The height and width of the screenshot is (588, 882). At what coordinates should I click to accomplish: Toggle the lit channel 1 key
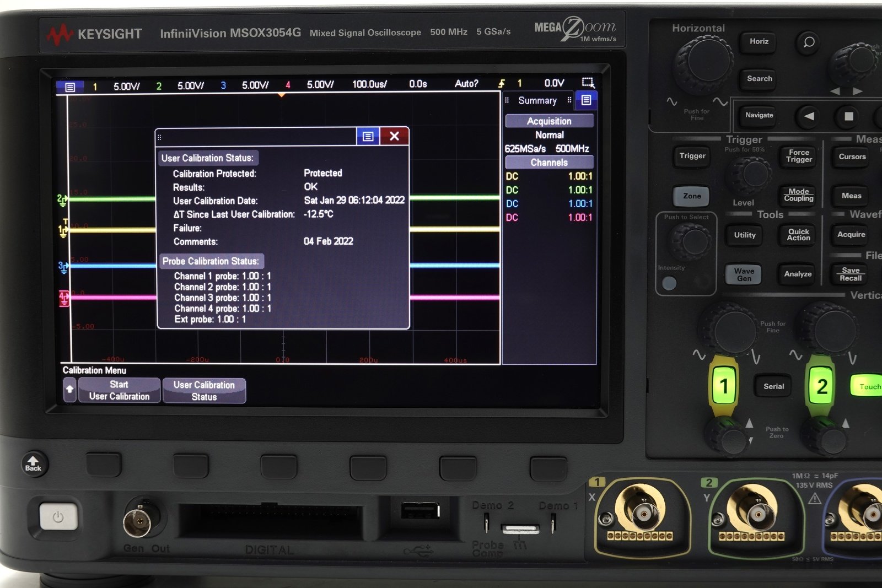724,386
